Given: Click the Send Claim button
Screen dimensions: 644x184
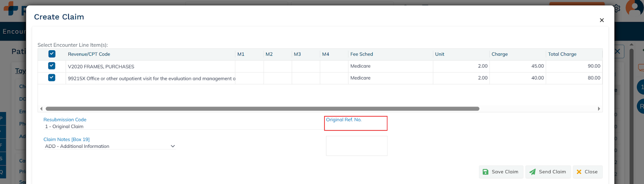Looking at the screenshot, I should pos(548,172).
